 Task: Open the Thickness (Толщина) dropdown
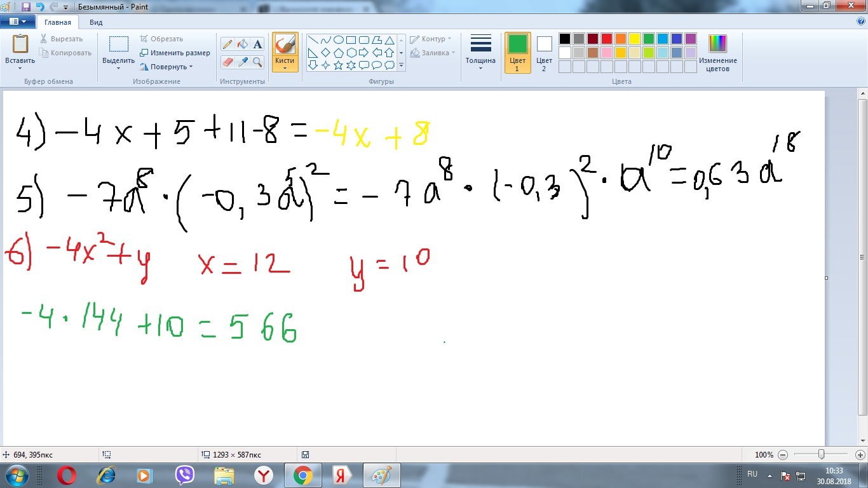click(x=480, y=53)
